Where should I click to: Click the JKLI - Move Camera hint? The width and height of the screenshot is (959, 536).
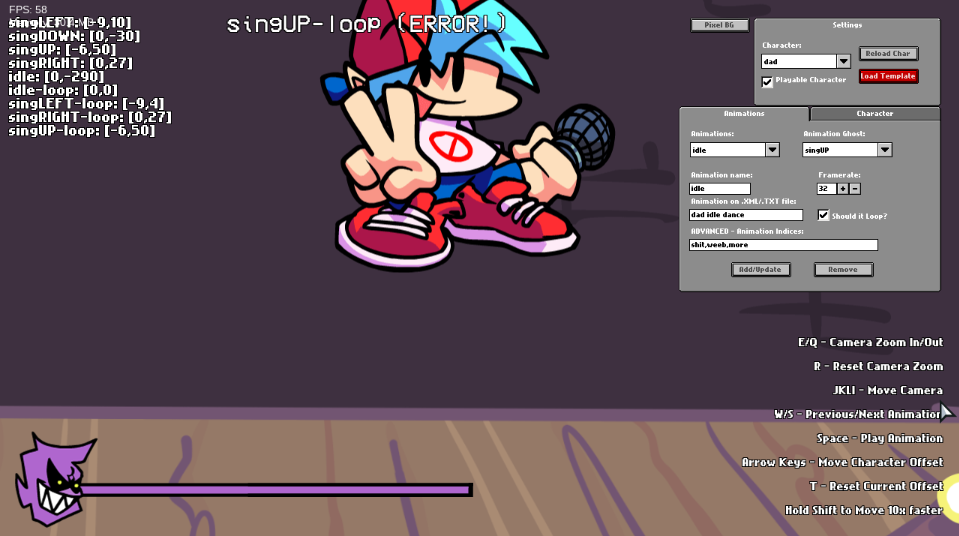(x=887, y=390)
